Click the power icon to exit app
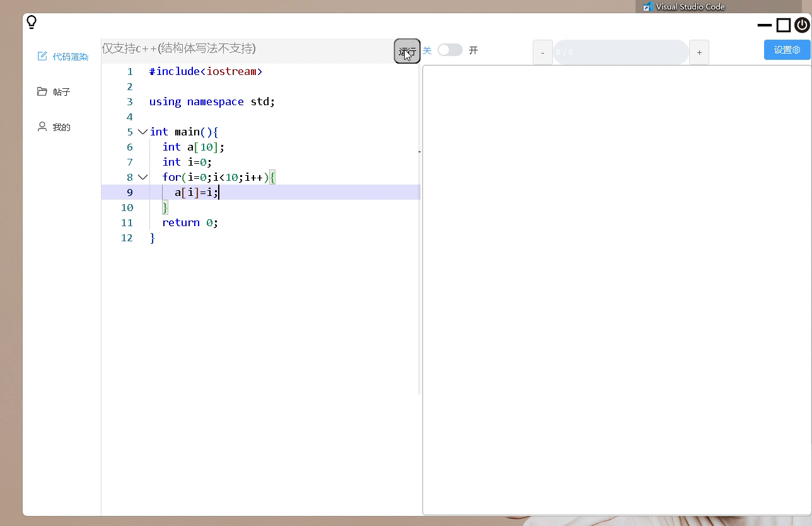Image resolution: width=812 pixels, height=526 pixels. [x=802, y=25]
